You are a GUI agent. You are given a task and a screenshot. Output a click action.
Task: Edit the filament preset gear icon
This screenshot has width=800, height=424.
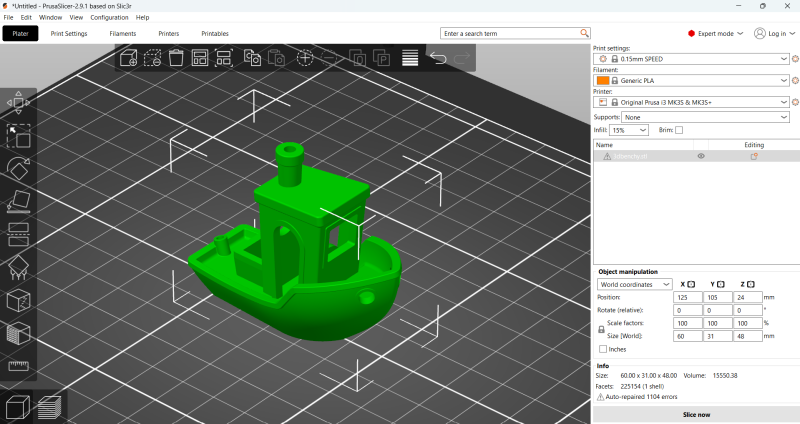tap(795, 81)
